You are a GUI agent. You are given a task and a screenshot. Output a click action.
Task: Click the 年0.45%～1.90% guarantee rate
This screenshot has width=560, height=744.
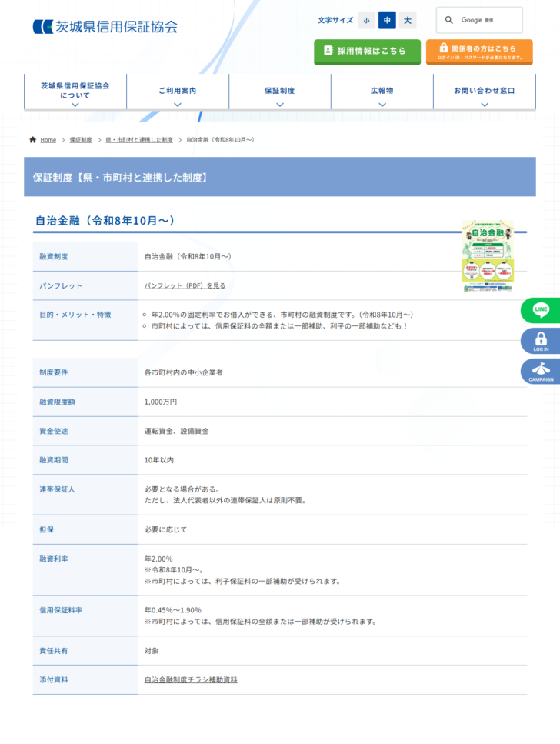(173, 610)
